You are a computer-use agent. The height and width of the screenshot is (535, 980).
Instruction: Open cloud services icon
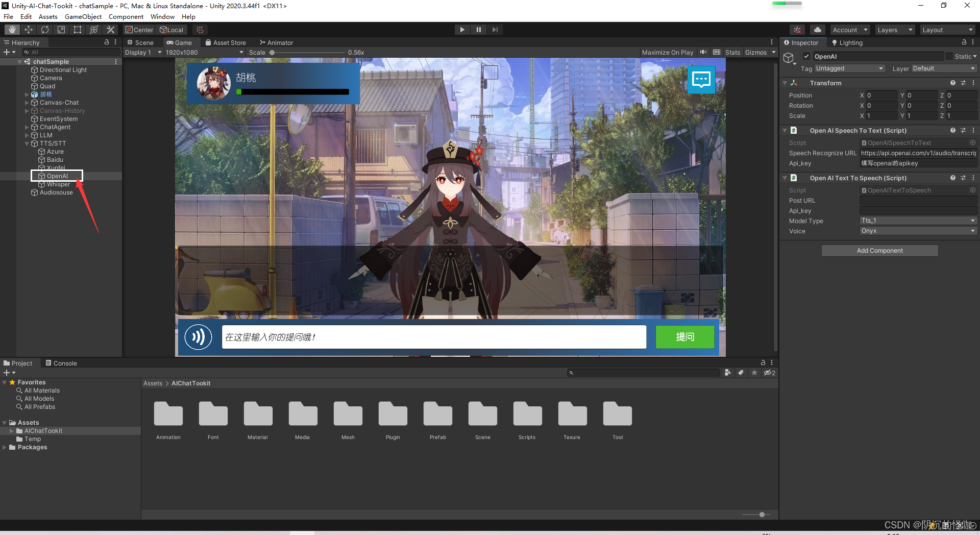[818, 30]
